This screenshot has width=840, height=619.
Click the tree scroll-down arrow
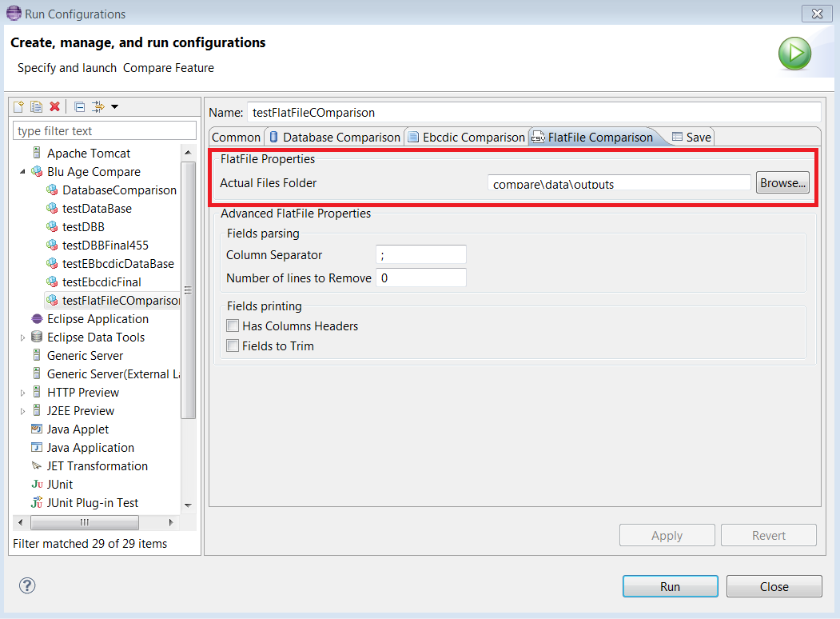(x=188, y=505)
